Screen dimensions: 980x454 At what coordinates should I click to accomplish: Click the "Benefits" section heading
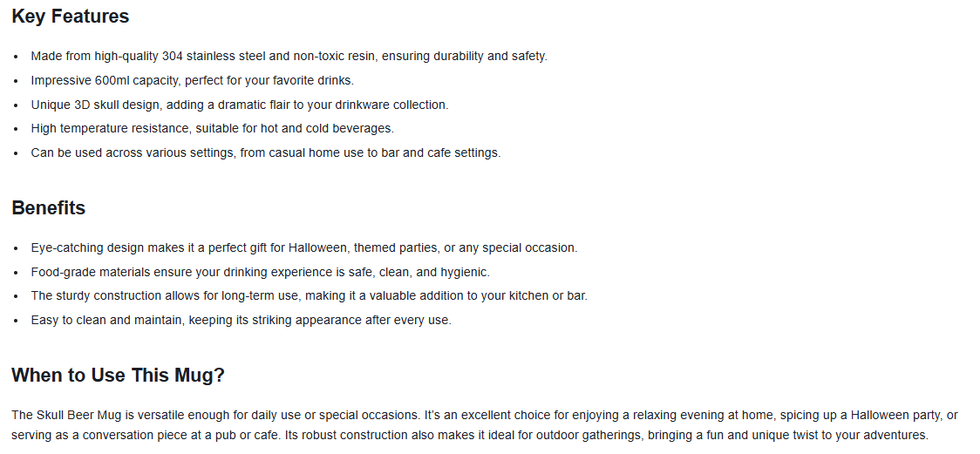(48, 208)
